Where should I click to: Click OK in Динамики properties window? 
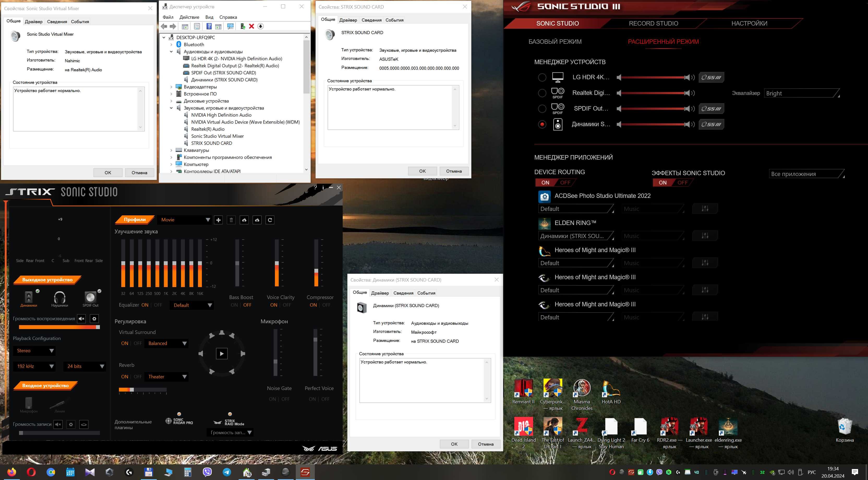[x=454, y=444]
